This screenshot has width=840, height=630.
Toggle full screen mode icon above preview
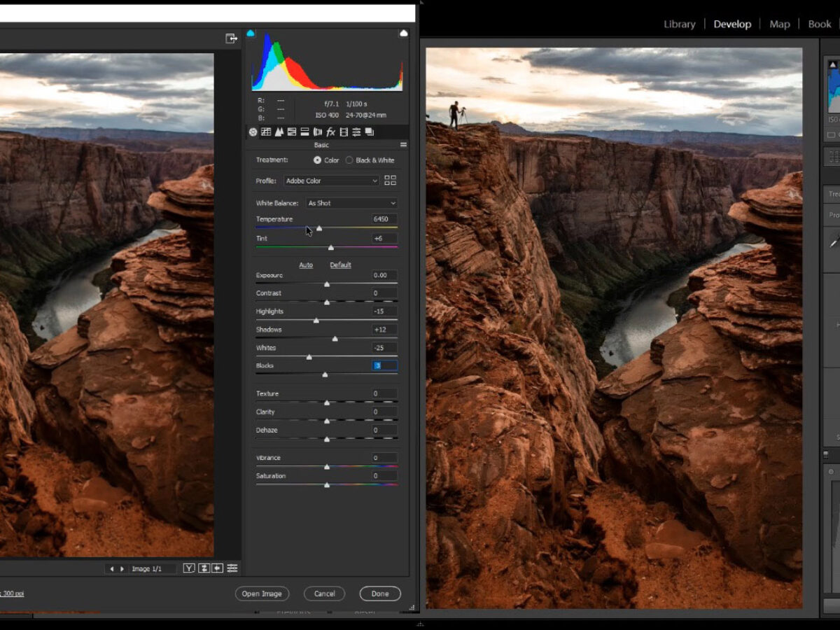pos(231,38)
